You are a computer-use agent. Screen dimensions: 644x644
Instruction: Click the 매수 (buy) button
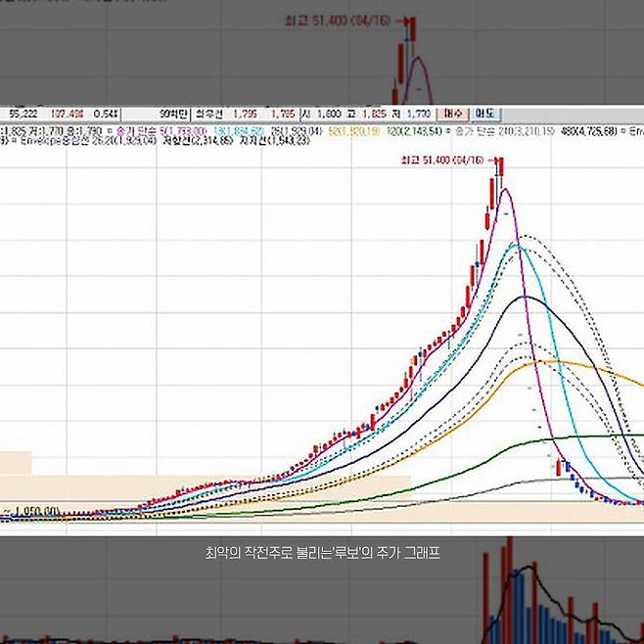(453, 113)
